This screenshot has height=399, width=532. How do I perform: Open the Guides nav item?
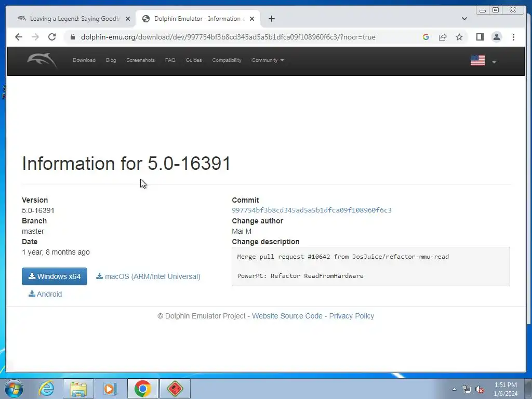(194, 60)
